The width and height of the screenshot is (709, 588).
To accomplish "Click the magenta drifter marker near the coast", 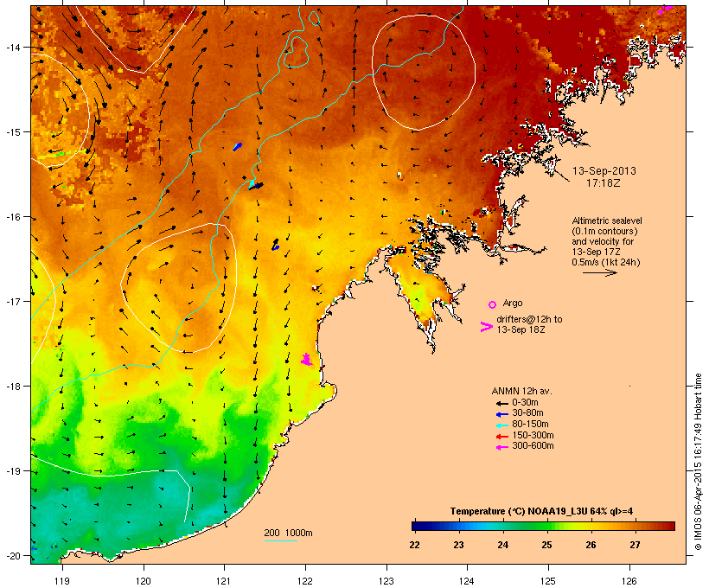I will (307, 360).
